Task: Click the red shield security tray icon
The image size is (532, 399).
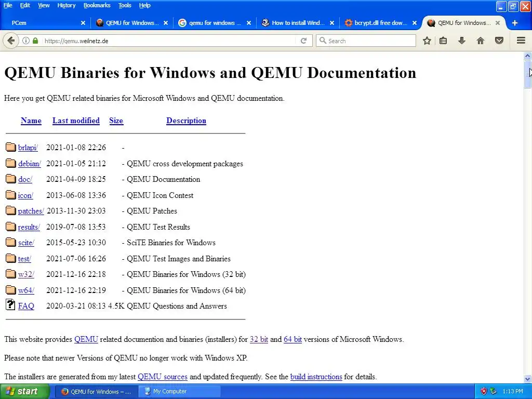Action: tap(484, 391)
